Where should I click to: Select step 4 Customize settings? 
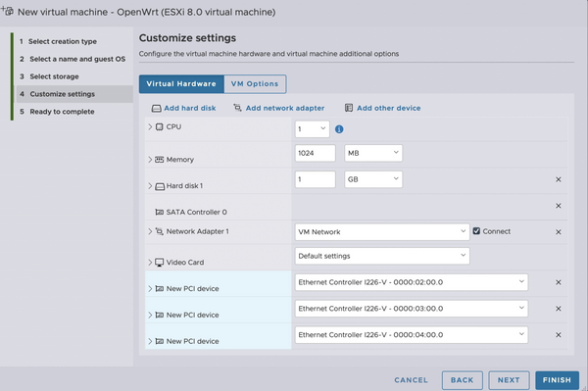pos(74,94)
